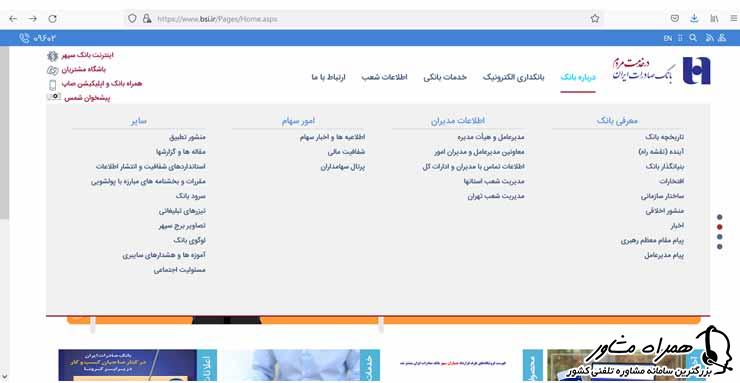The image size is (740, 383).
Task: Open منشور اخلاقی link
Action: [x=664, y=211]
